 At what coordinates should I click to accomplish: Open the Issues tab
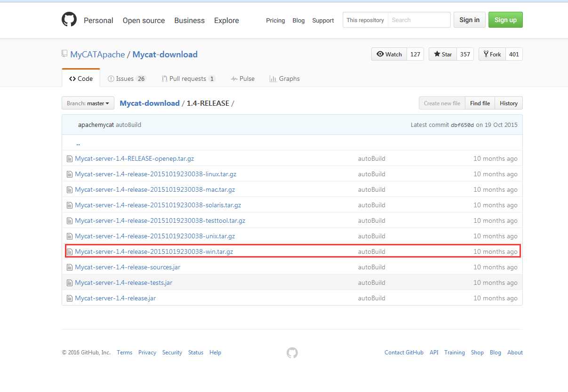(127, 78)
